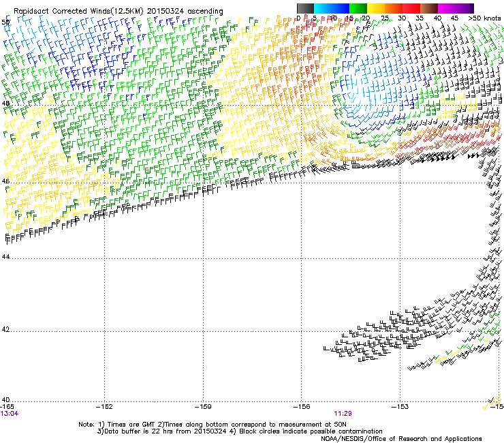
Task: Click the gray 0–5 knots legend swatch
Action: 305,8
